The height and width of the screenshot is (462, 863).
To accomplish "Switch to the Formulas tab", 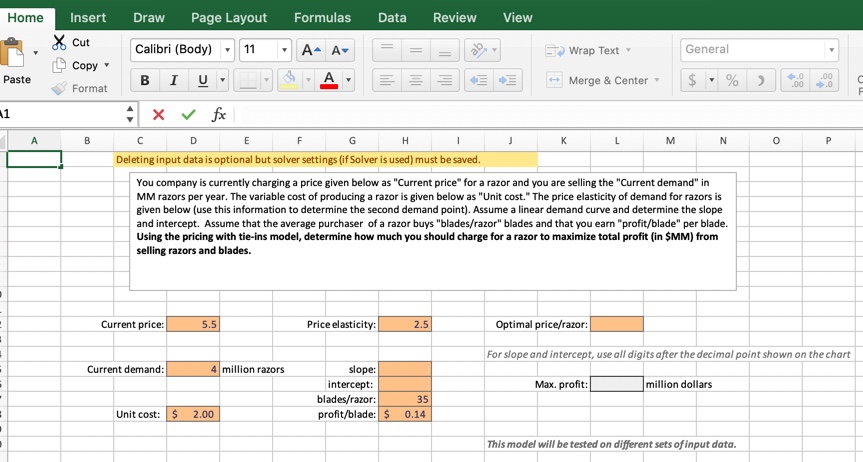I will click(x=322, y=17).
